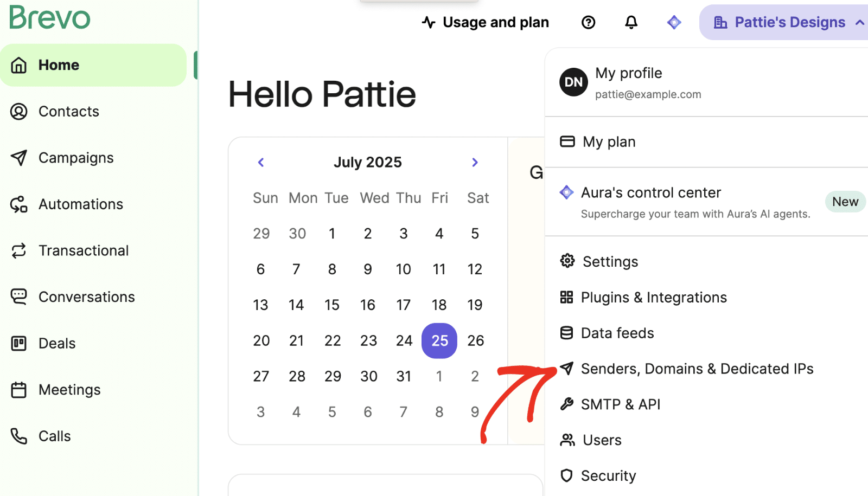Click the Calls phone icon

click(19, 436)
